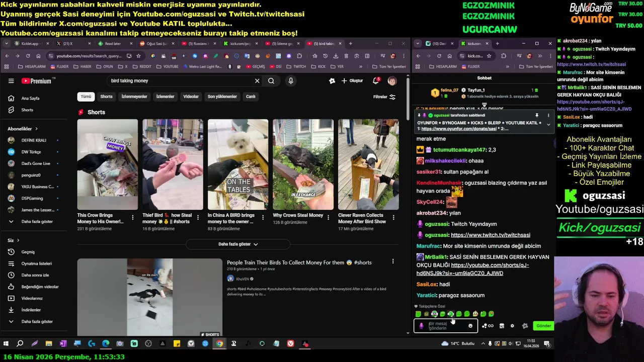Select the İzlenmeyenler filter chip

coord(134,97)
